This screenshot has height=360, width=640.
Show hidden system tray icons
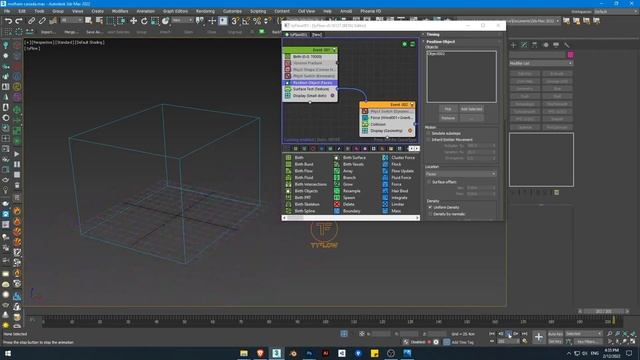[x=569, y=353]
